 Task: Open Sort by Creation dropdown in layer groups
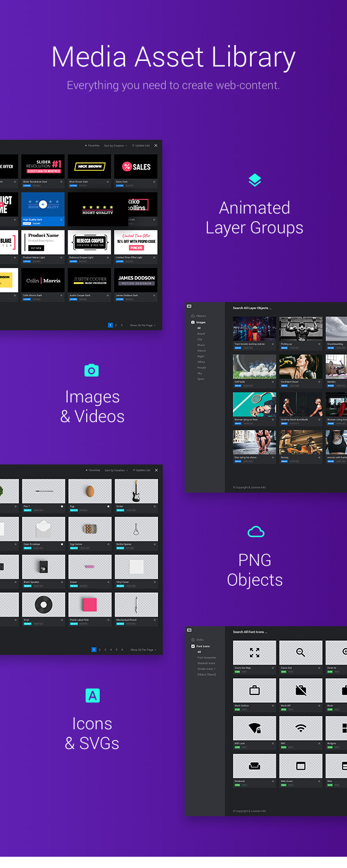115,145
